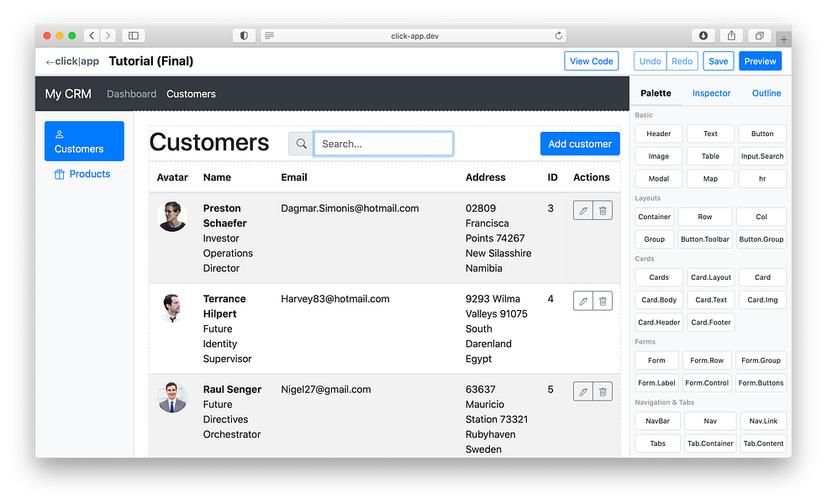This screenshot has width=827, height=504.
Task: Select the Input.Search palette component
Action: click(762, 156)
